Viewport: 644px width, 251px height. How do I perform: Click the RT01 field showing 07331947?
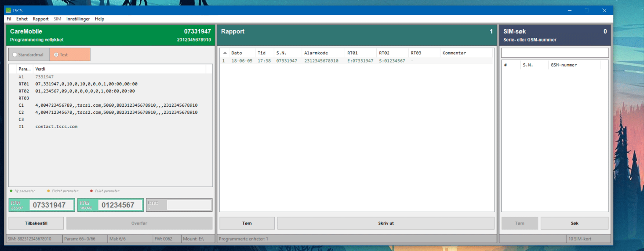(52, 205)
